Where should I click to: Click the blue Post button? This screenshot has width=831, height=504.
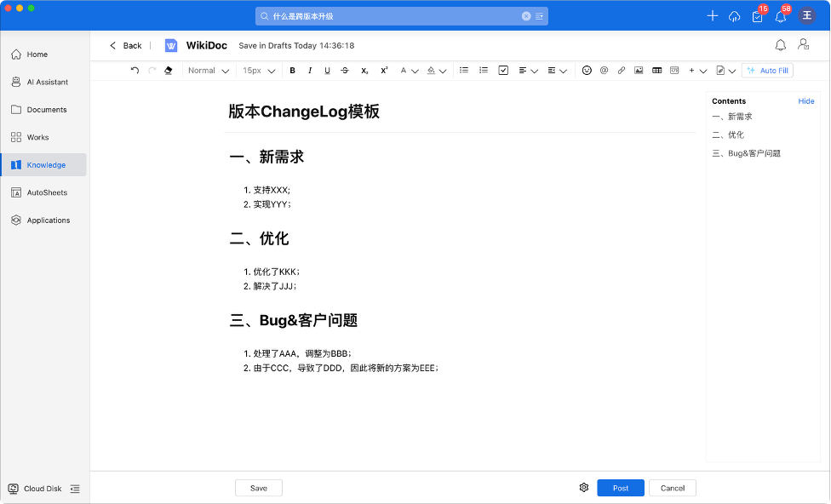point(621,488)
